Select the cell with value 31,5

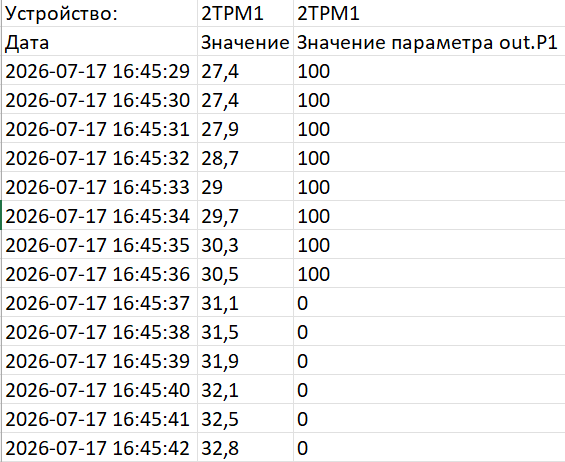coord(245,332)
